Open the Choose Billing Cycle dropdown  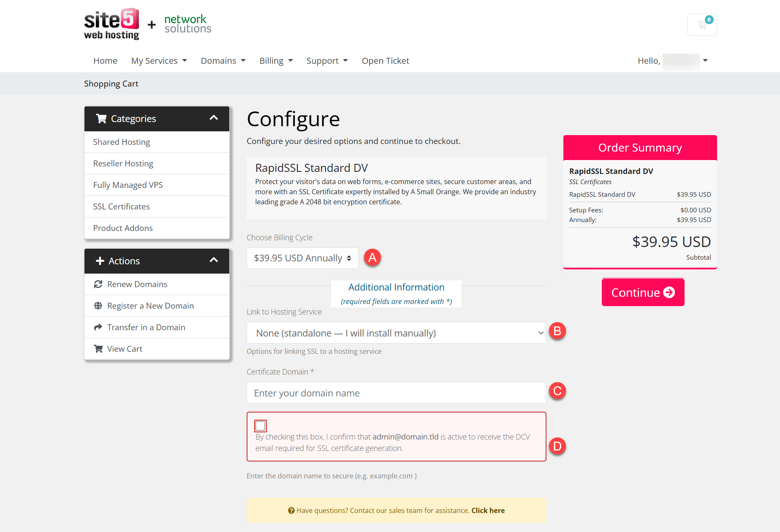click(x=302, y=258)
